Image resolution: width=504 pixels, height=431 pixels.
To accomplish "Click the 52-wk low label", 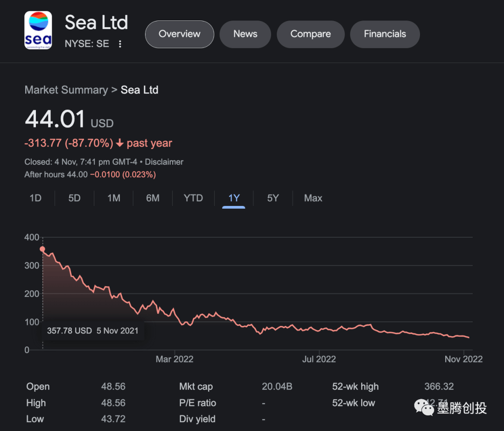I will click(354, 403).
